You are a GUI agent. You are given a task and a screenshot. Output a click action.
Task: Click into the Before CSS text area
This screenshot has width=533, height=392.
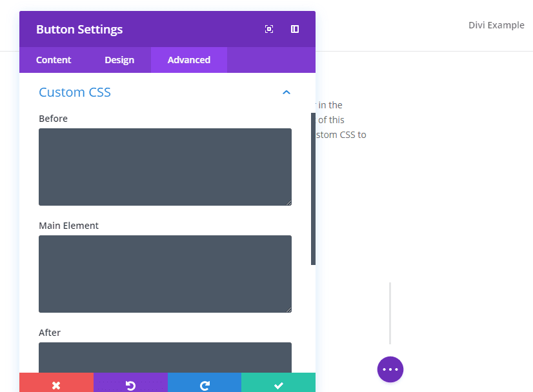point(165,166)
